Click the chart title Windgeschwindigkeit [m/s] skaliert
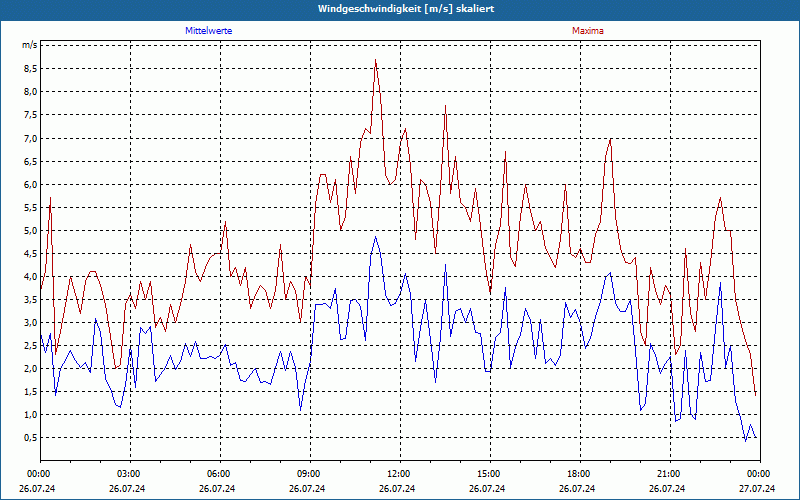The height and width of the screenshot is (500, 800). coord(406,9)
